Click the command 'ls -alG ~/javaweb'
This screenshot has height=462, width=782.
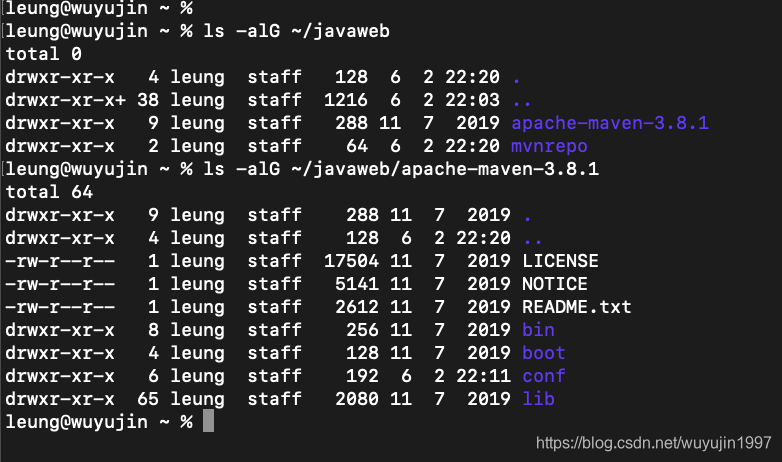296,31
